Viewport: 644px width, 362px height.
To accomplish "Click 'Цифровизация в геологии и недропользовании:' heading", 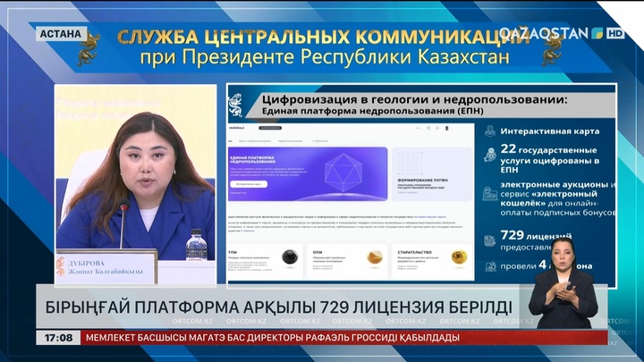I will [x=415, y=99].
